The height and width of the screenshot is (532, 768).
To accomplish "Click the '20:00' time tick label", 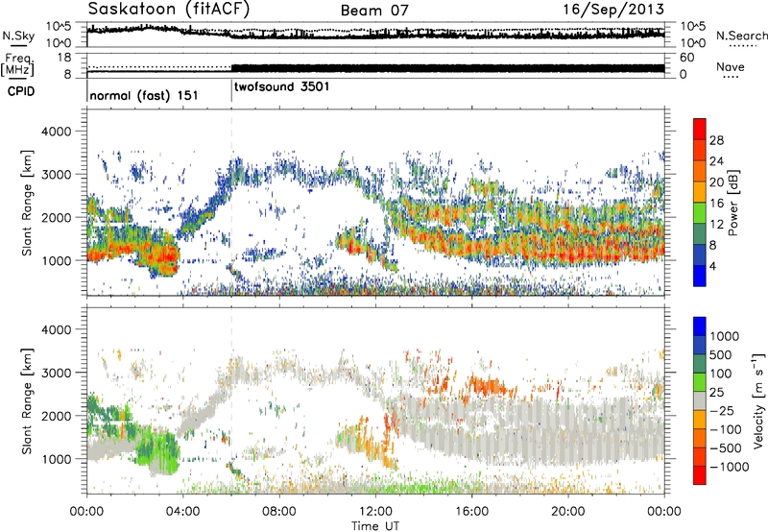I will click(568, 512).
